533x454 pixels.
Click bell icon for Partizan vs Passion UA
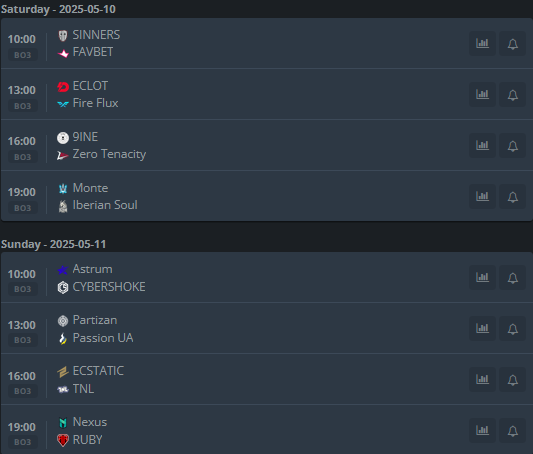[x=513, y=329]
